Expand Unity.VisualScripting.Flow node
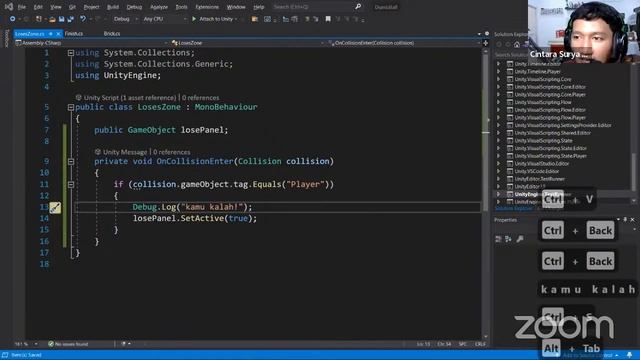The height and width of the screenshot is (360, 640). [x=498, y=102]
